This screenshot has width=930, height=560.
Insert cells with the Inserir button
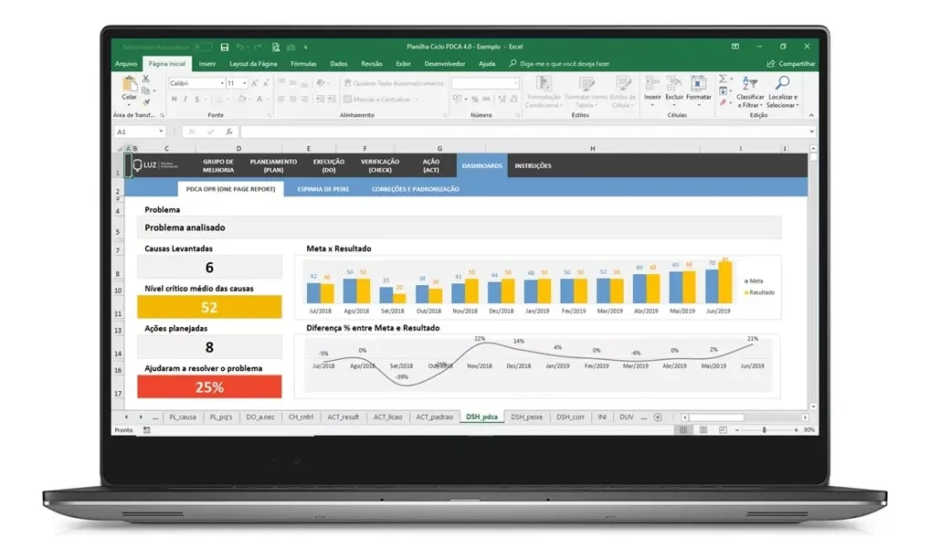[x=652, y=90]
